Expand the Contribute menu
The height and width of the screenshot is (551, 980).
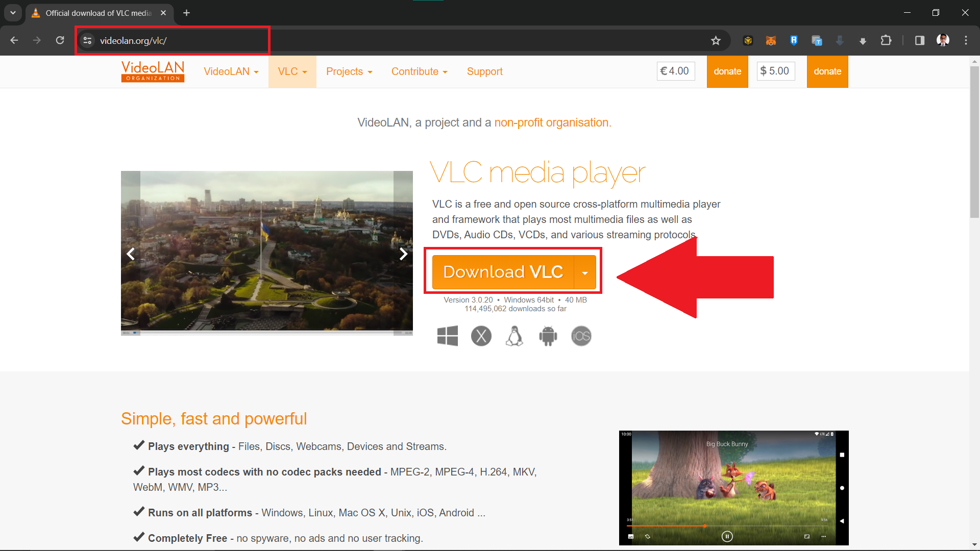[x=420, y=71]
